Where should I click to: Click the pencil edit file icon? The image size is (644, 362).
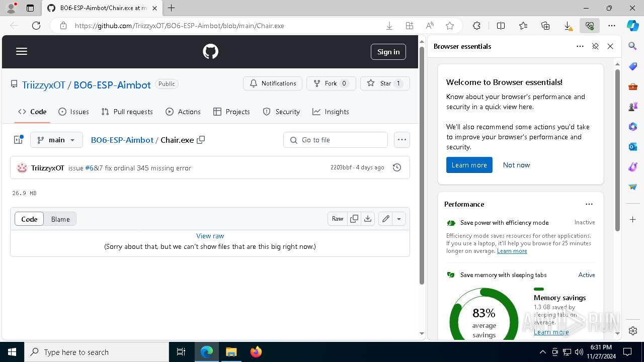pos(385,219)
